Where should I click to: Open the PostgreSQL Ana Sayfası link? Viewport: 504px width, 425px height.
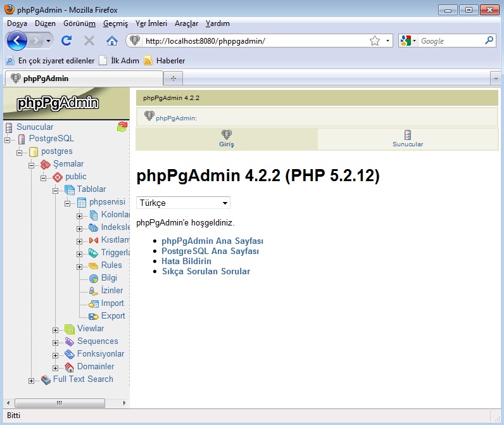click(210, 251)
